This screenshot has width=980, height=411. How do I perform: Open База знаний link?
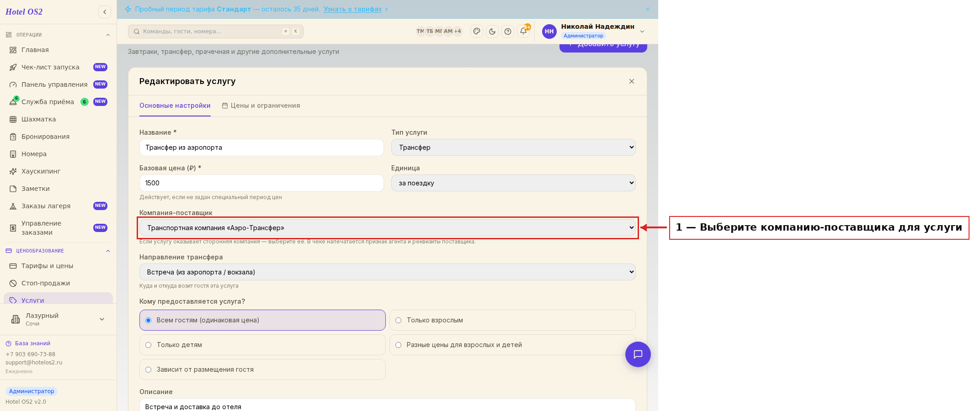pos(33,343)
